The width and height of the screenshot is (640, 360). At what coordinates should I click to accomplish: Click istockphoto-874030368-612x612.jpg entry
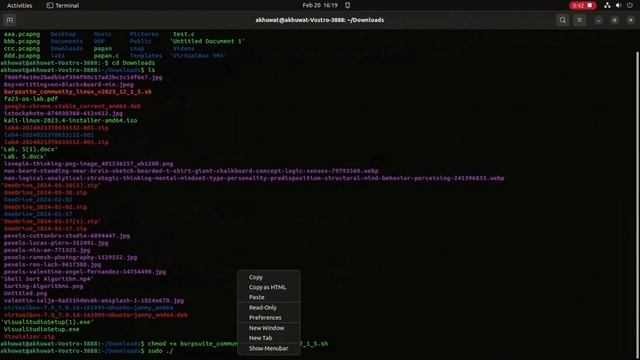click(x=63, y=113)
